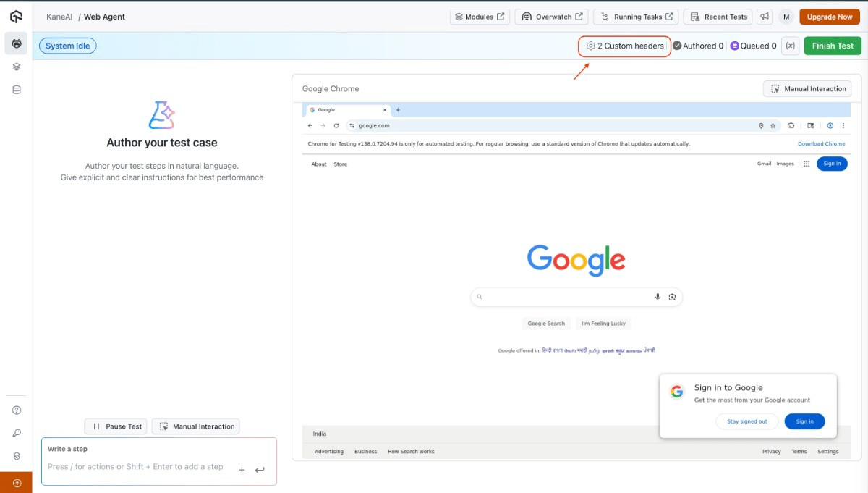
Task: Click the Upgrade Now button
Action: point(829,17)
